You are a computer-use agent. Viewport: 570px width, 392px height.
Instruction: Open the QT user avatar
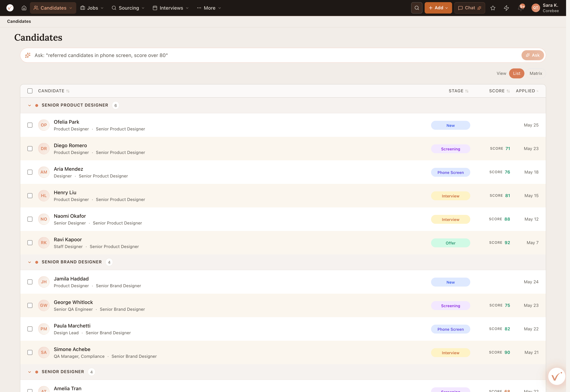(x=535, y=8)
